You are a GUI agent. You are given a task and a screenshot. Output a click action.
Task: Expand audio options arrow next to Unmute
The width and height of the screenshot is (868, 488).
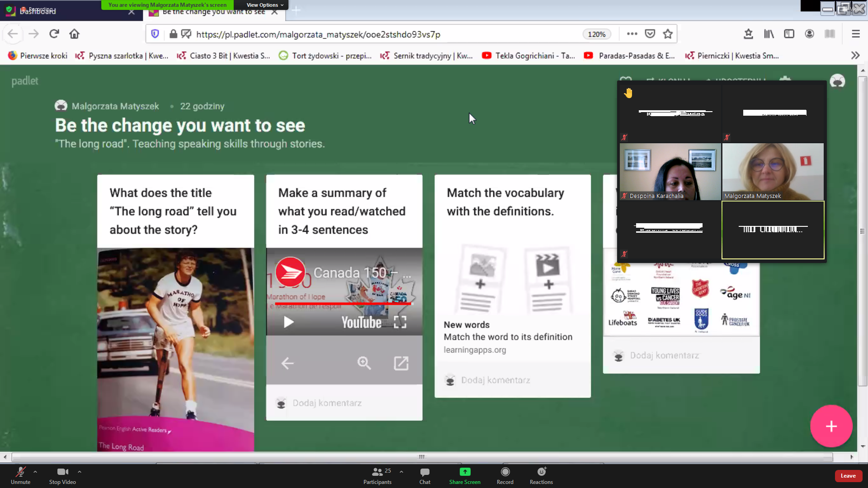point(35,472)
